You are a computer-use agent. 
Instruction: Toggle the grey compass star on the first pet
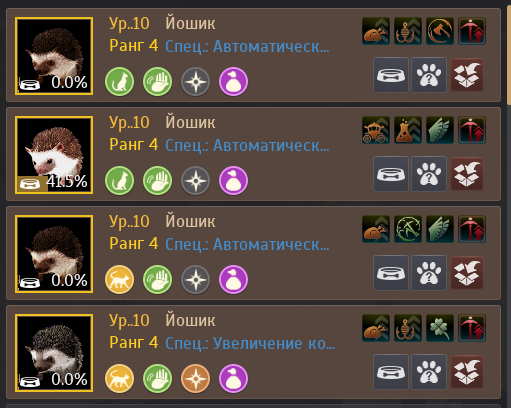pos(195,82)
